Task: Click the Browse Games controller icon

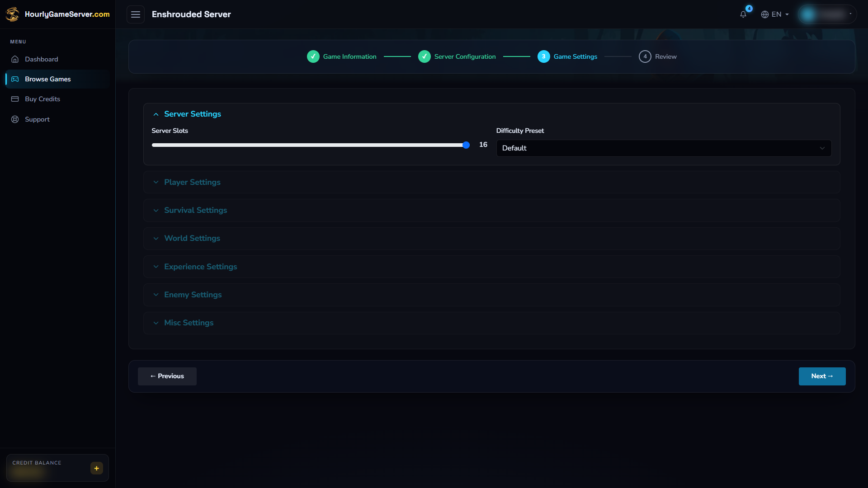Action: click(x=15, y=79)
